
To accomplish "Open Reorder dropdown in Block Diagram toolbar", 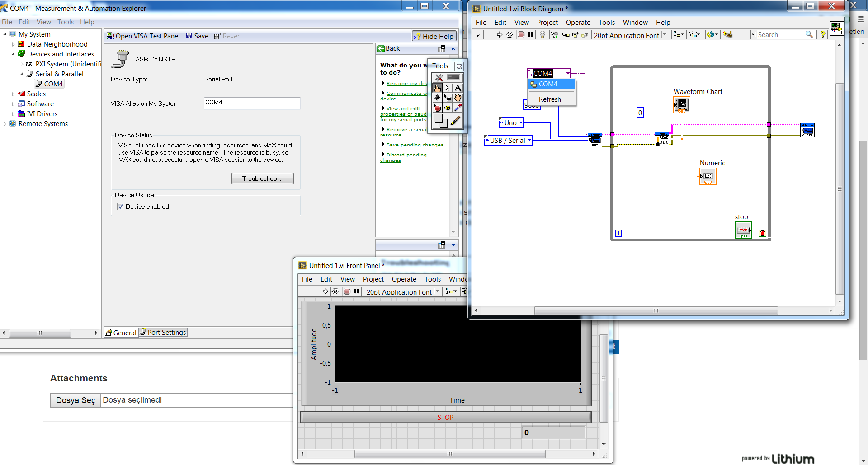I will [x=712, y=35].
